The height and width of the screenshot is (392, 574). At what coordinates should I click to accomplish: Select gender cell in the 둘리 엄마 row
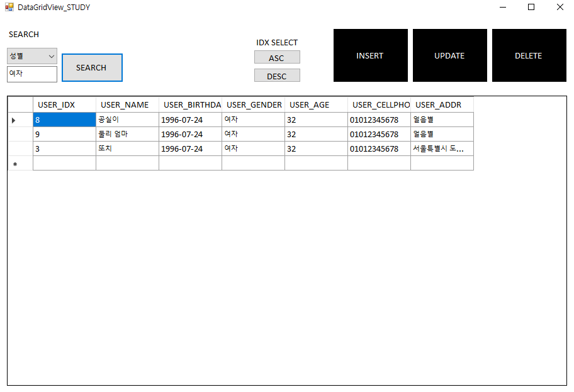[253, 134]
